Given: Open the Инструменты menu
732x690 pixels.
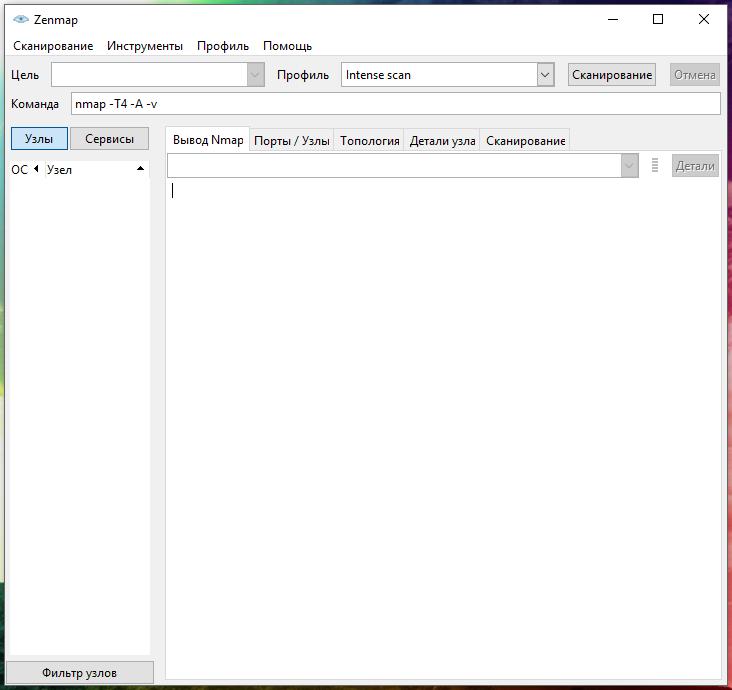Looking at the screenshot, I should coord(145,46).
